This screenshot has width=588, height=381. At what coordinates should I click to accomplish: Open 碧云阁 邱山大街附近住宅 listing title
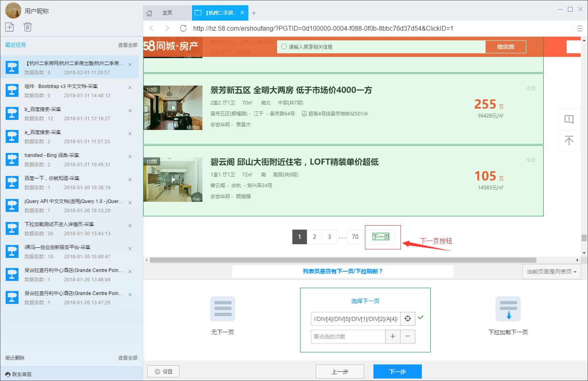(x=294, y=162)
